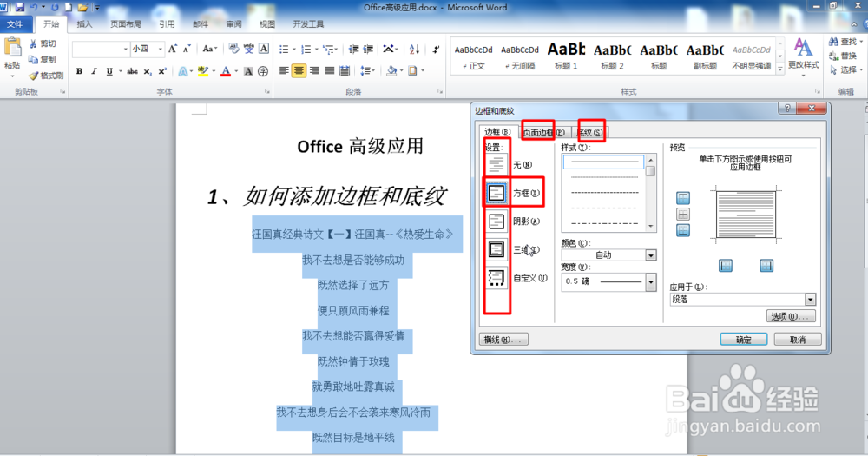Switch to the 页面边框 (Page Border) dialog tab
Image resolution: width=868 pixels, height=456 pixels.
coord(543,132)
